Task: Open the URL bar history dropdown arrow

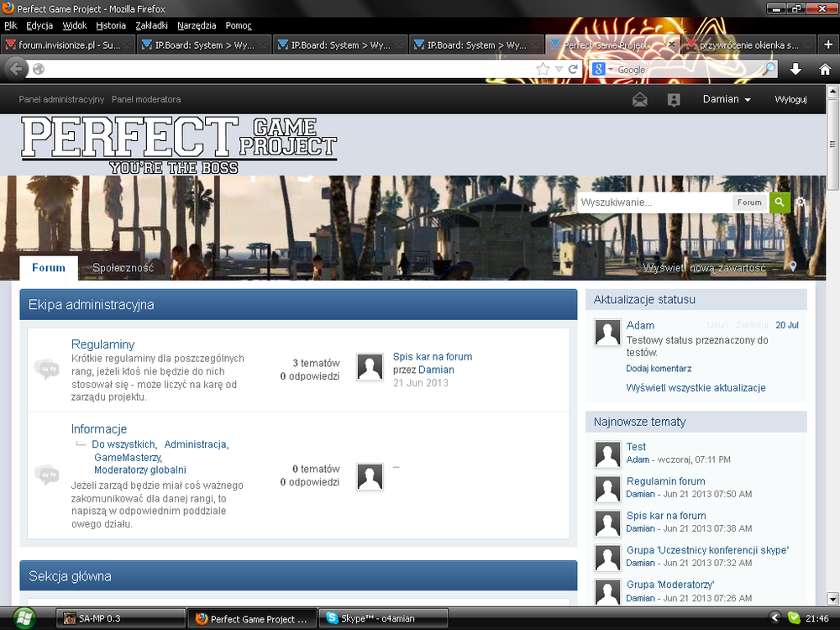Action: pos(559,70)
